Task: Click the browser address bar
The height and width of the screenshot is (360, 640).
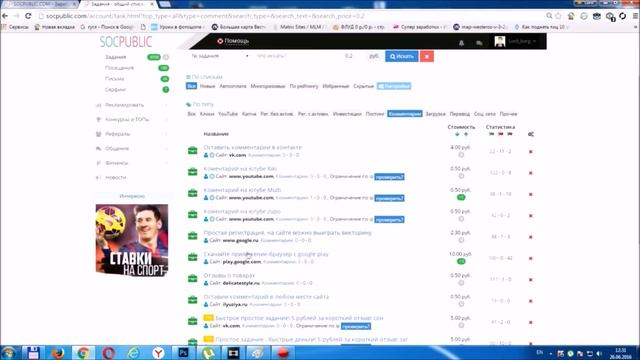Action: click(x=292, y=16)
